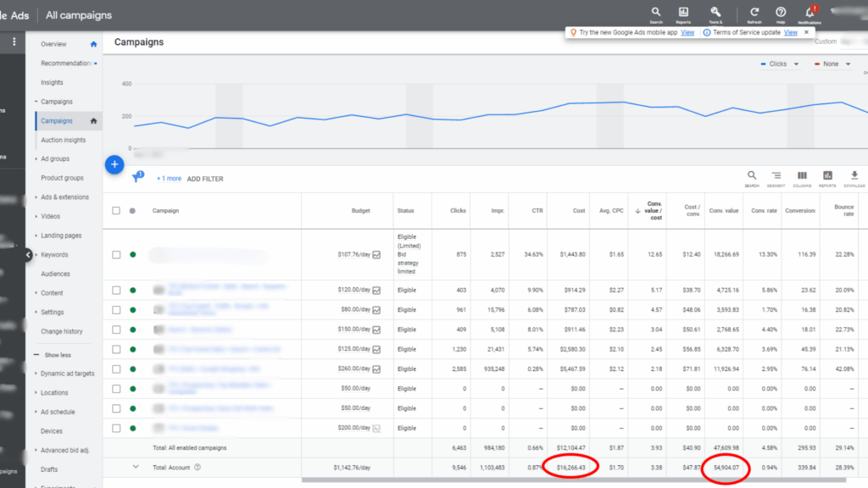Click the Refresh icon in the top bar
The image size is (868, 488).
[754, 13]
